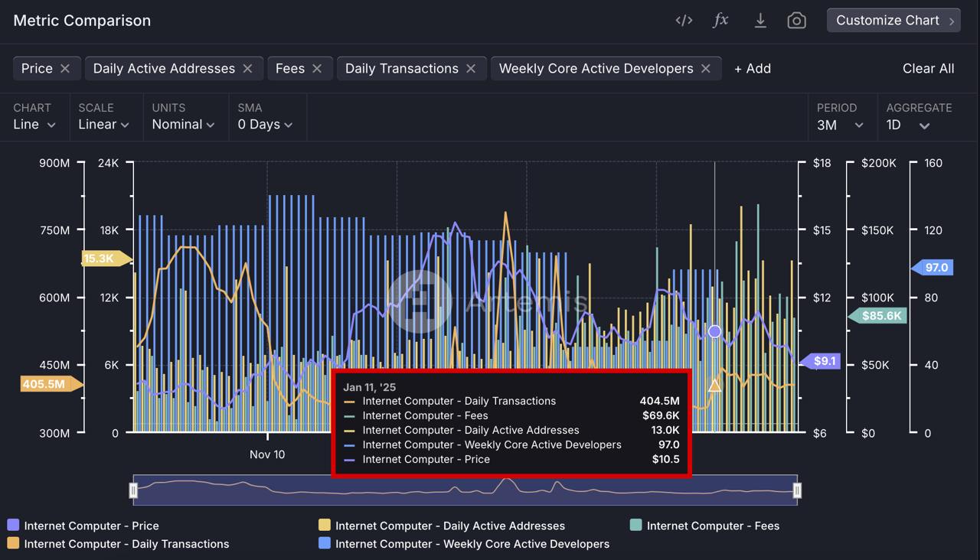
Task: Open the Customize Chart menu
Action: (x=893, y=21)
